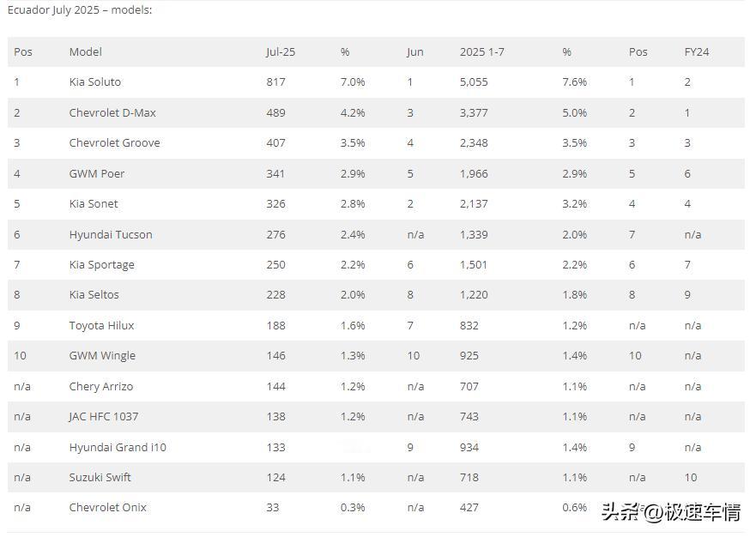Click the Model column header

[x=85, y=51]
